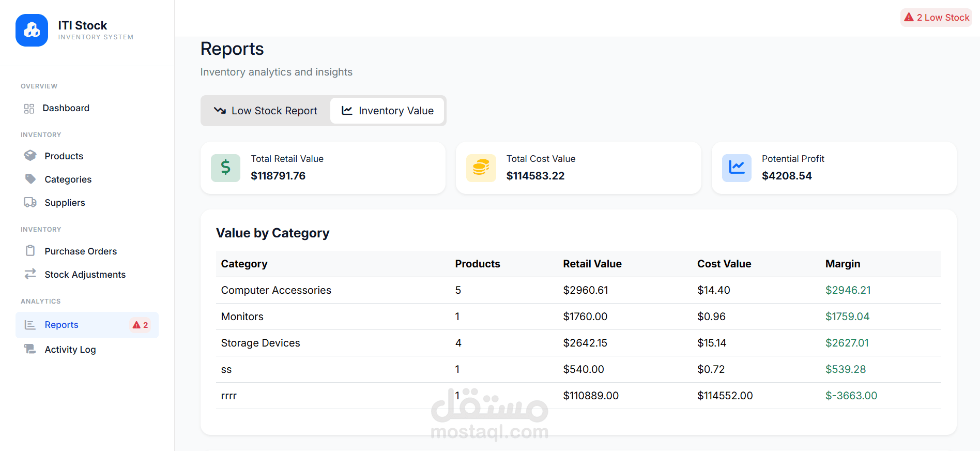Viewport: 980px width, 451px height.
Task: Switch to the Low Stock Report tab
Action: pos(266,111)
